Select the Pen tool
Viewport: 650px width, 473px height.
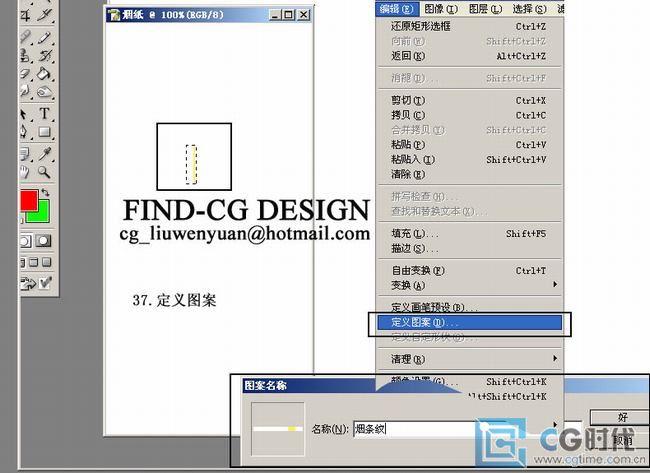click(26, 132)
